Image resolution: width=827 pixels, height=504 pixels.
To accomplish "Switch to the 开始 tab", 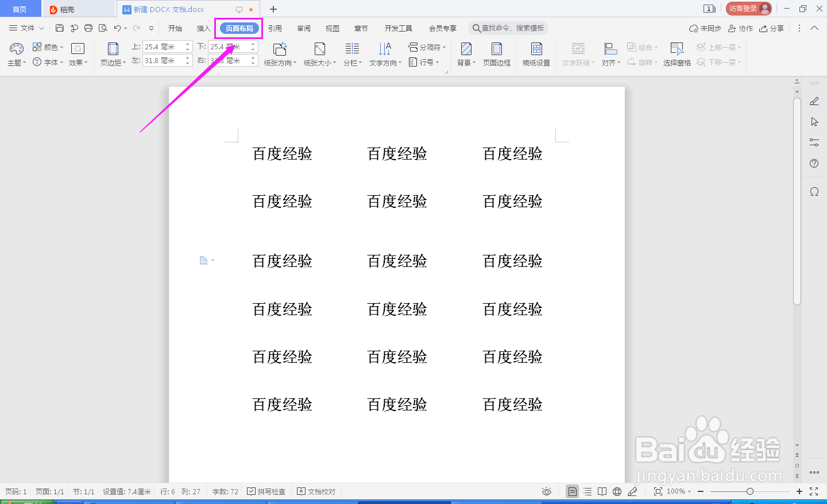I will [x=175, y=28].
